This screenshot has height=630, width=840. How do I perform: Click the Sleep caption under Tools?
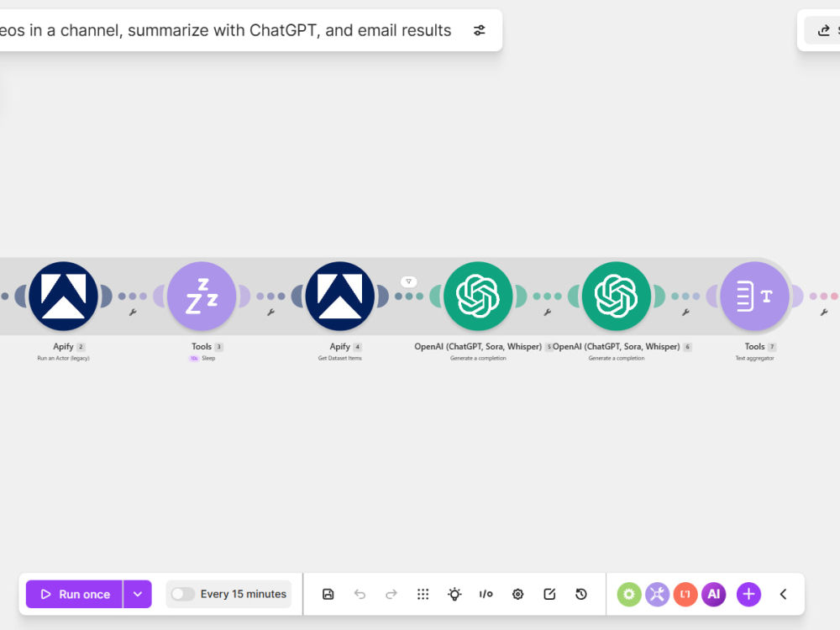207,359
